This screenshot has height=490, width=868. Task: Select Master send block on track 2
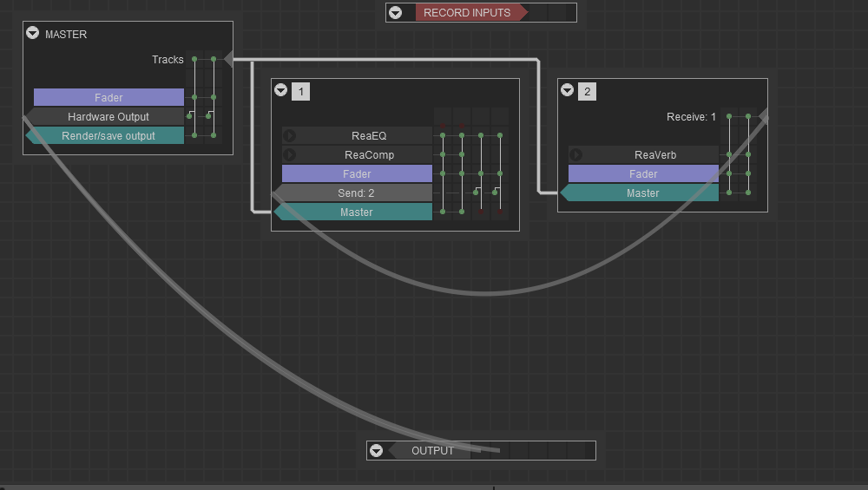(x=640, y=193)
